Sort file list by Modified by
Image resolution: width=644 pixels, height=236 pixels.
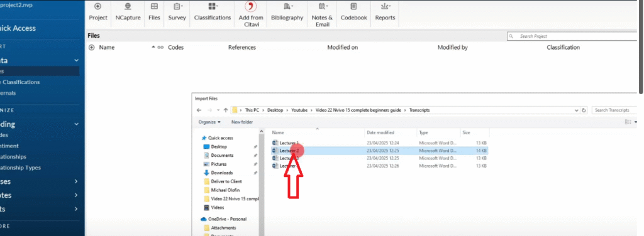[x=453, y=48]
